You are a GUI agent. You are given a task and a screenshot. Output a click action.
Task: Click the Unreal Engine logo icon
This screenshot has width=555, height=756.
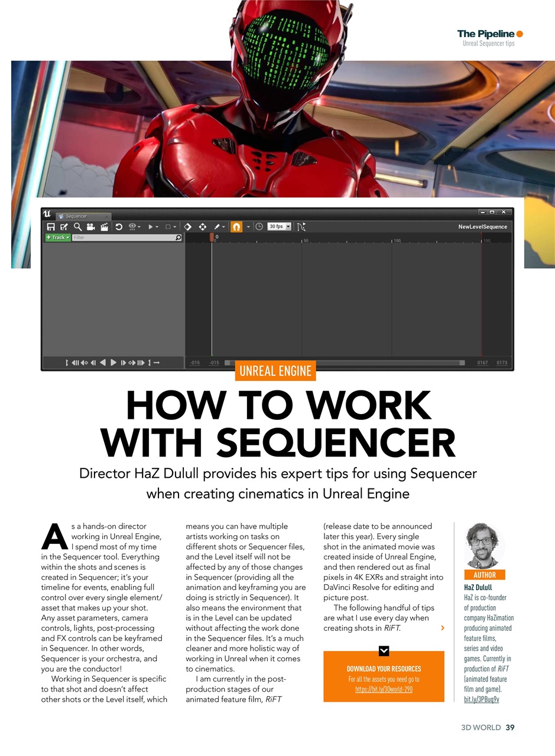[x=47, y=214]
